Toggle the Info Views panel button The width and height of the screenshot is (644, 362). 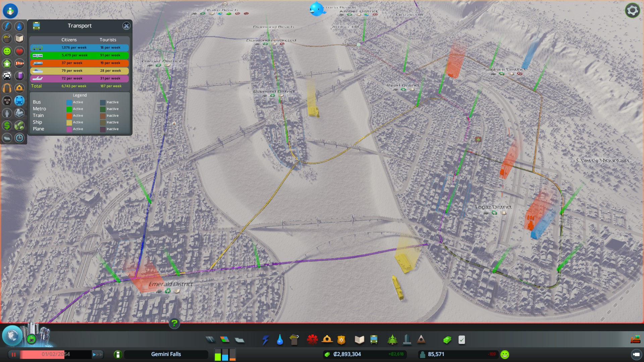pyautogui.click(x=10, y=11)
